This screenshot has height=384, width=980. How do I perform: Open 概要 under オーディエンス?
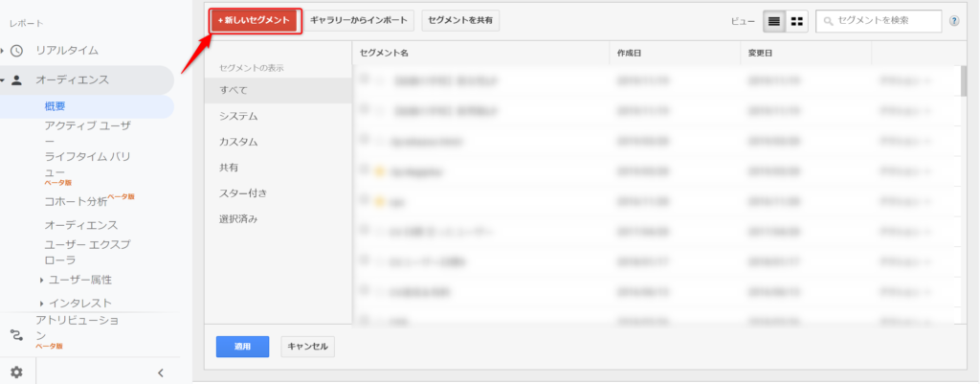[x=55, y=106]
